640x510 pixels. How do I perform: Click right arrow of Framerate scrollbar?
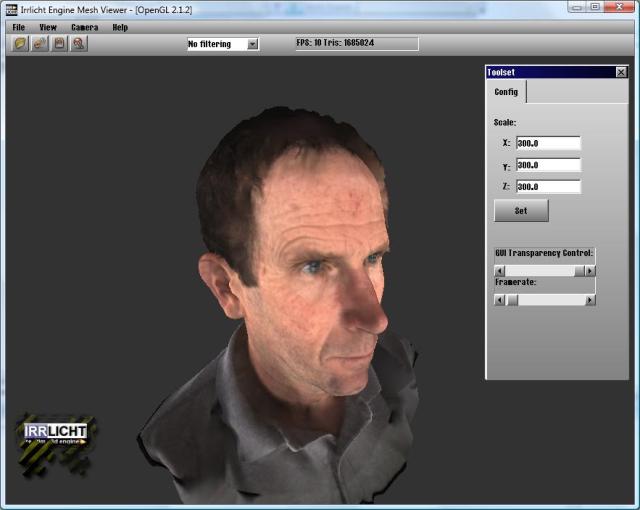pos(590,300)
